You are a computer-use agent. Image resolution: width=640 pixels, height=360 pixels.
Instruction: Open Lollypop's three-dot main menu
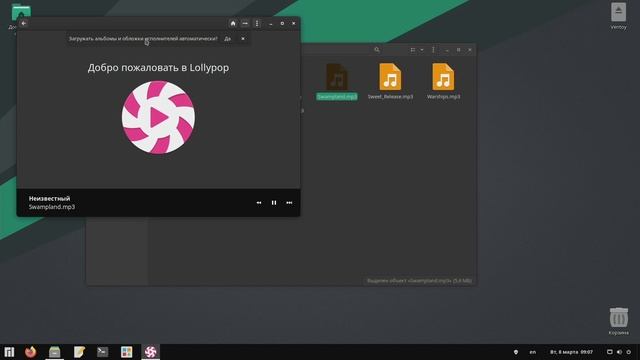coord(257,23)
